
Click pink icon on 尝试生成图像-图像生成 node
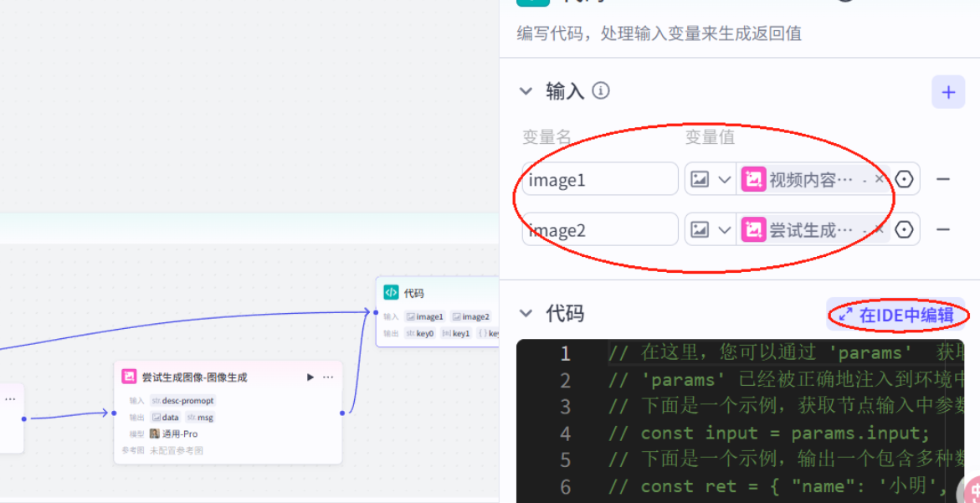point(129,375)
